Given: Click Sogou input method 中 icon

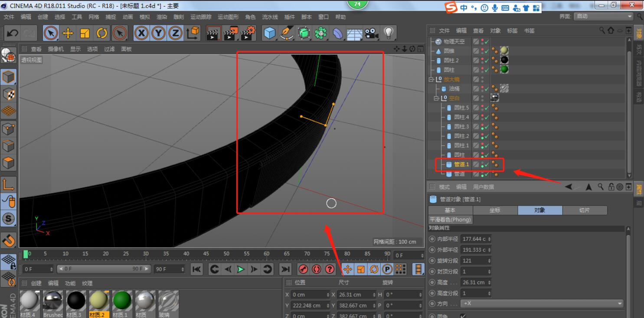Looking at the screenshot, I should click(464, 8).
